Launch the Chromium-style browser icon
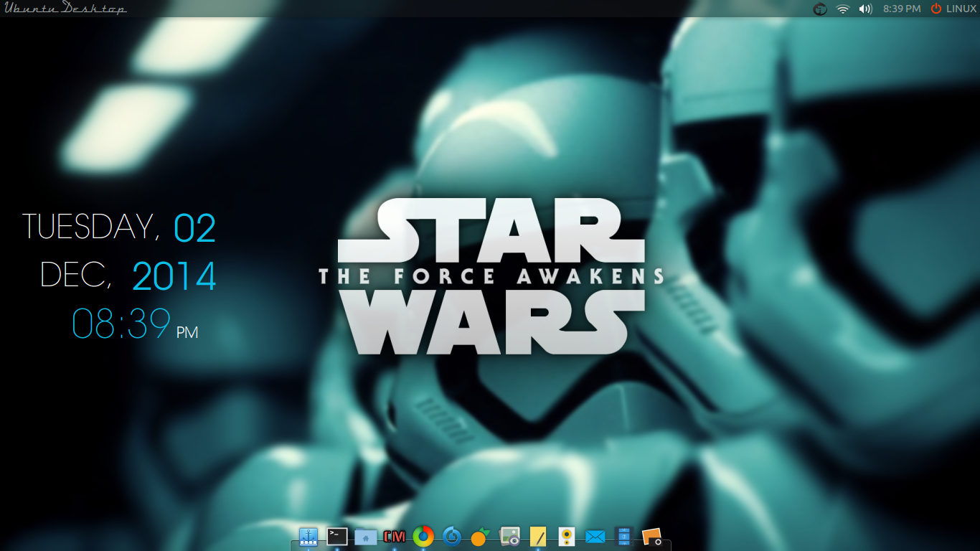 click(423, 537)
